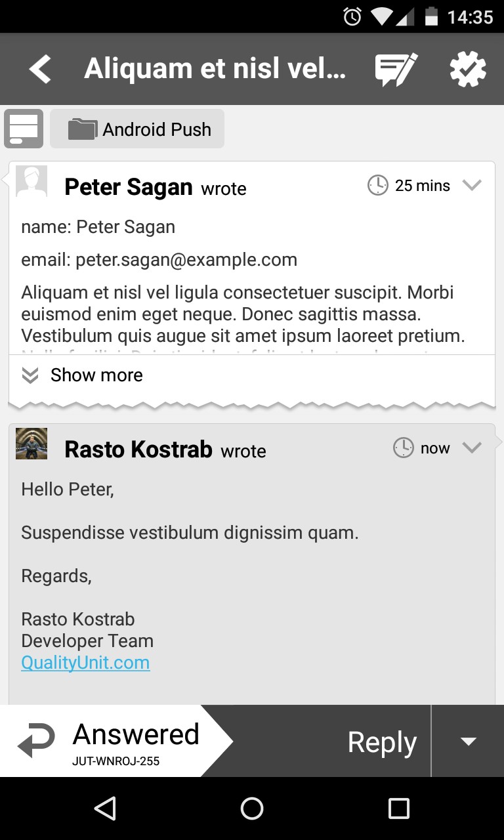The height and width of the screenshot is (840, 504).
Task: Tap the clock icon beside 25 mins
Action: 378,186
